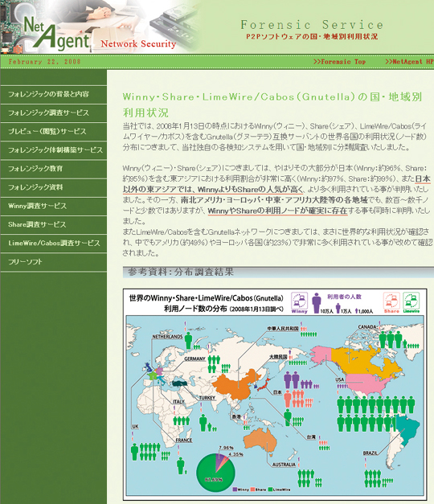Click the 87.69% green pie slice
Screen dimensions: 434x504
pos(213,479)
